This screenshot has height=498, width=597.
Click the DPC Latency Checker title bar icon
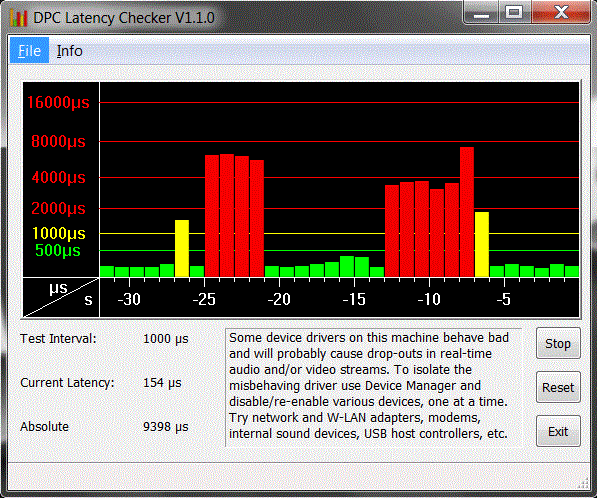pyautogui.click(x=19, y=18)
